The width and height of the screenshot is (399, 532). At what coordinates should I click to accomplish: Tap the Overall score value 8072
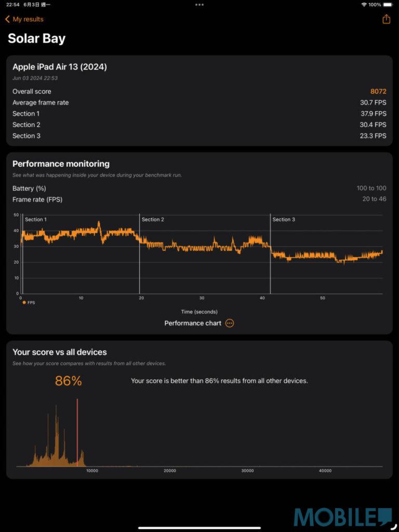378,91
